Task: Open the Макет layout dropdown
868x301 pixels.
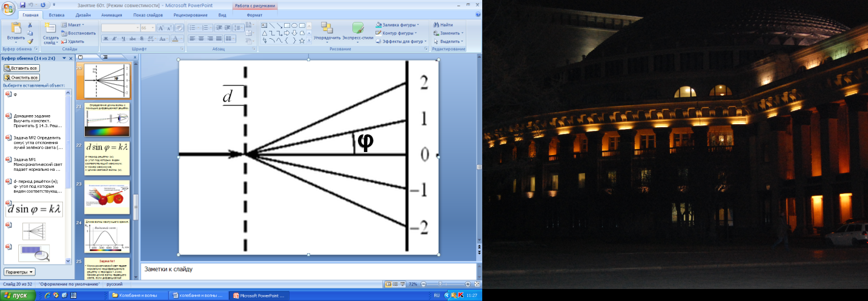Action: point(73,25)
